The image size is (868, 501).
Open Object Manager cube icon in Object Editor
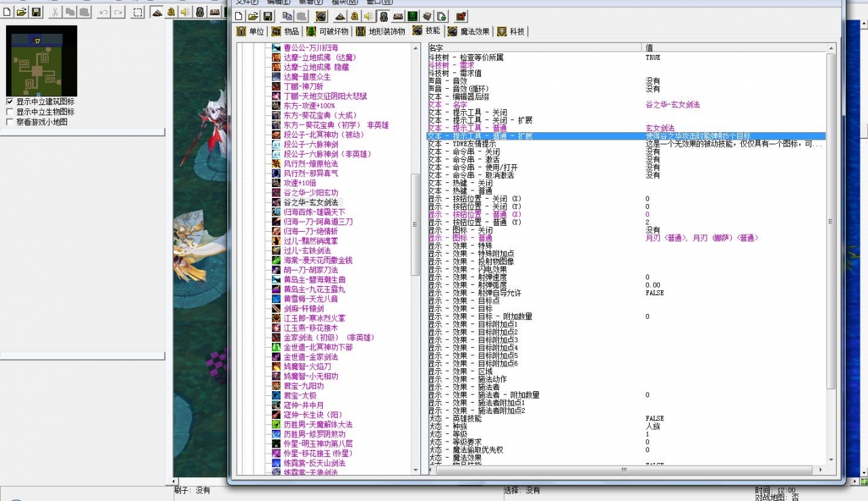click(x=427, y=16)
